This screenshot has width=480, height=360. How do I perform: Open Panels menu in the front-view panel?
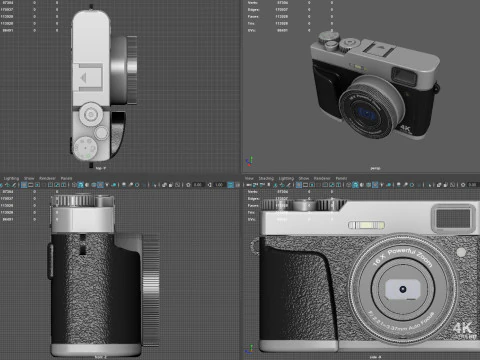tap(341, 178)
